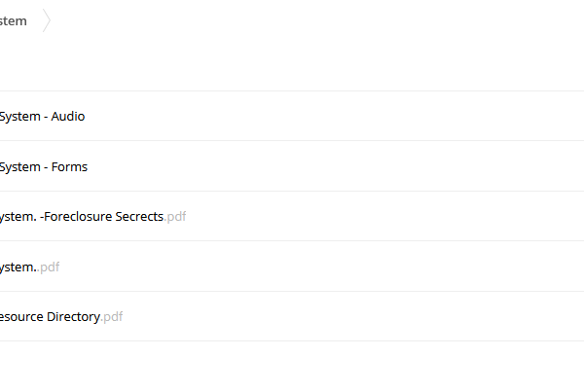This screenshot has height=392, width=584.
Task: Open the "System - Forms" folder
Action: point(44,166)
